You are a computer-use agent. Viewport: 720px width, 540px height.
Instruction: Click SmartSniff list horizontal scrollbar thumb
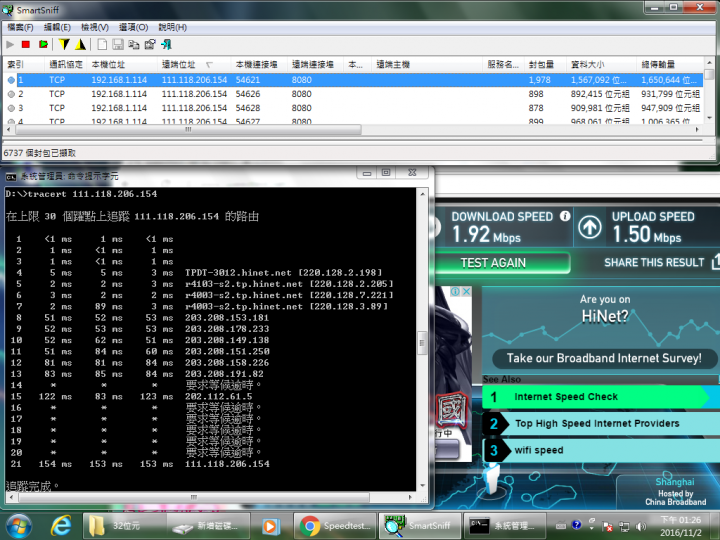(x=188, y=130)
